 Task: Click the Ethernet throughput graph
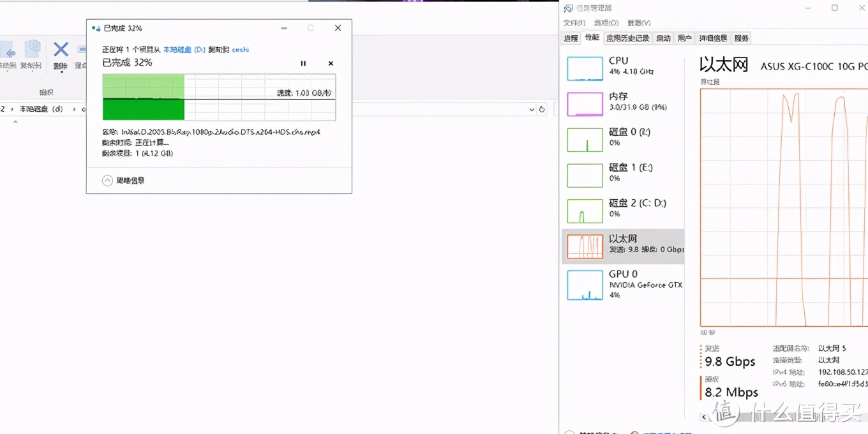pyautogui.click(x=784, y=207)
